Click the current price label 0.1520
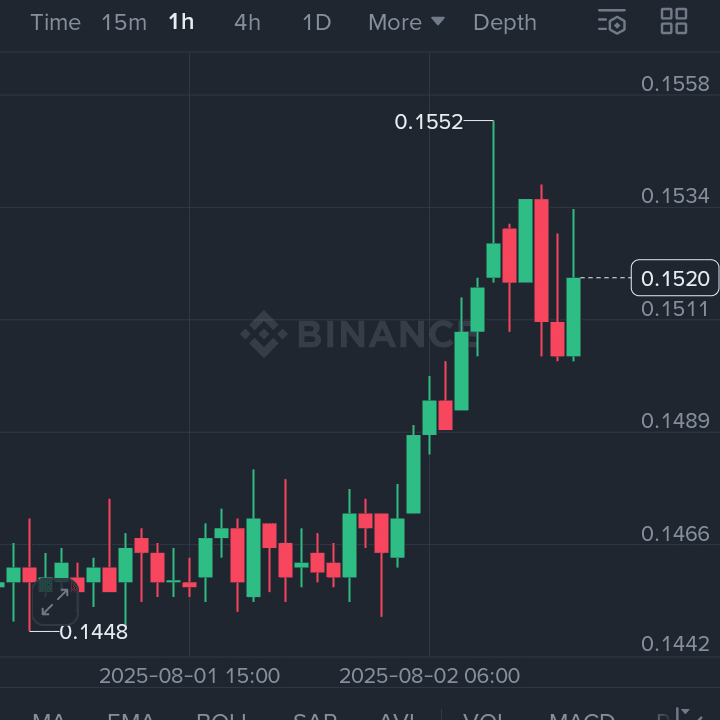 coord(675,278)
